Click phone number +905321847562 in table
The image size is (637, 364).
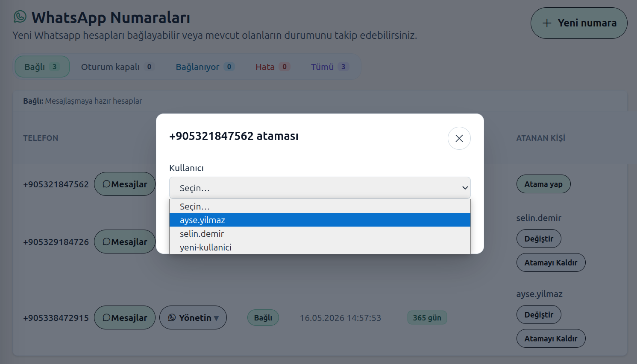pyautogui.click(x=56, y=184)
